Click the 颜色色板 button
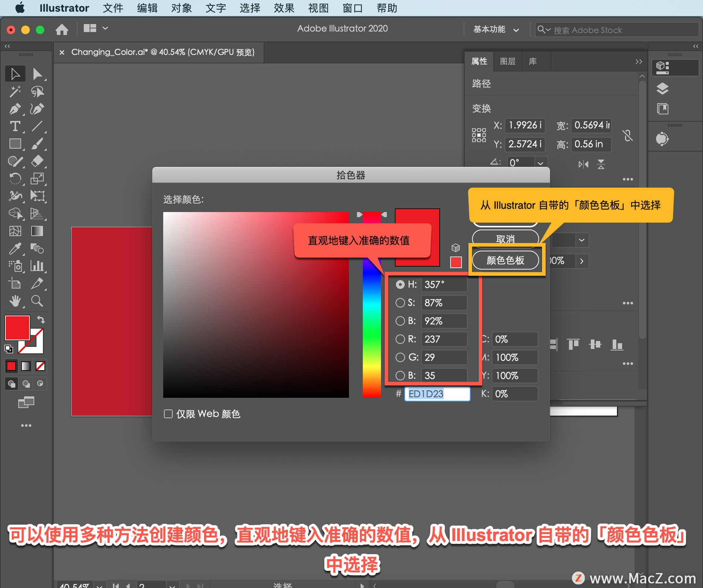The height and width of the screenshot is (588, 703). coord(505,260)
